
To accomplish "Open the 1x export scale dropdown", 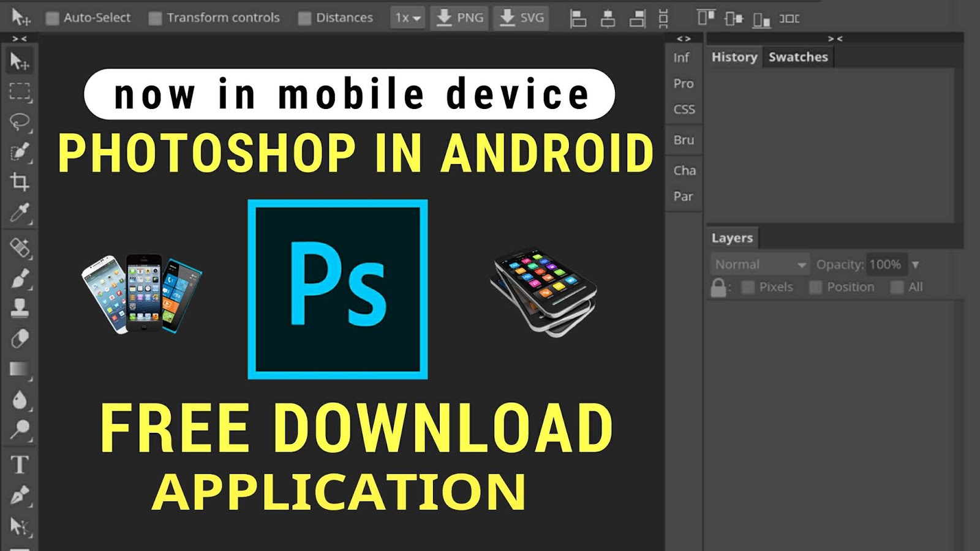I will [408, 18].
